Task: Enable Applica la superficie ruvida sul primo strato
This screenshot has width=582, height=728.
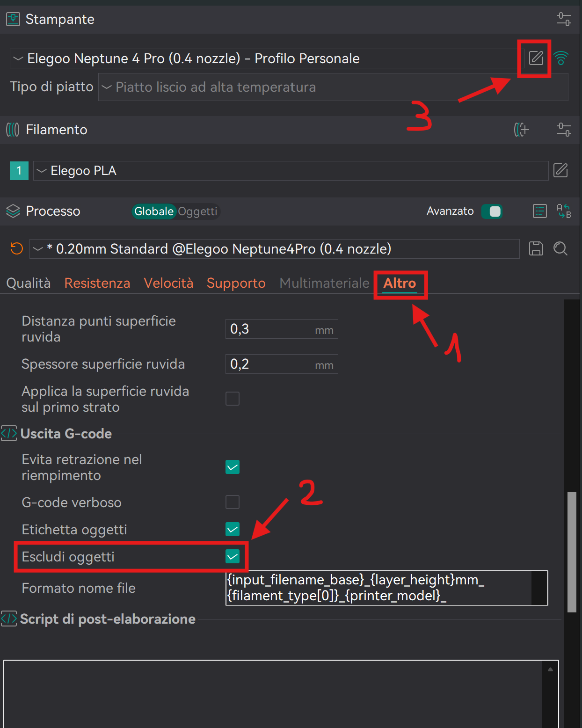Action: pos(233,399)
